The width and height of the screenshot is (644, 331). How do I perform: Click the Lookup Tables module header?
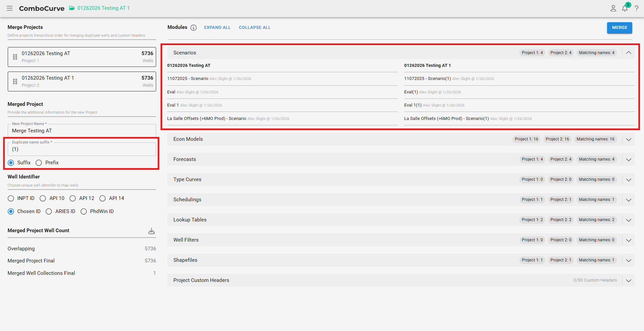[190, 220]
